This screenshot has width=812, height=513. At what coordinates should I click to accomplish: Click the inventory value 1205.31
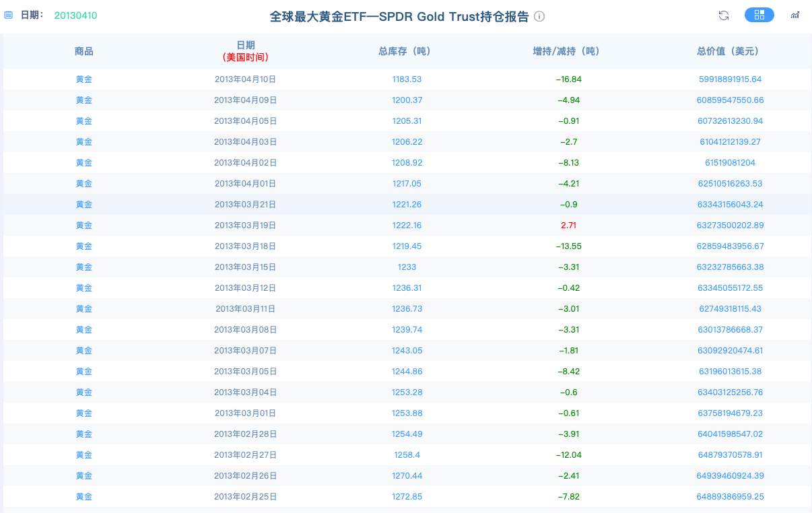407,121
